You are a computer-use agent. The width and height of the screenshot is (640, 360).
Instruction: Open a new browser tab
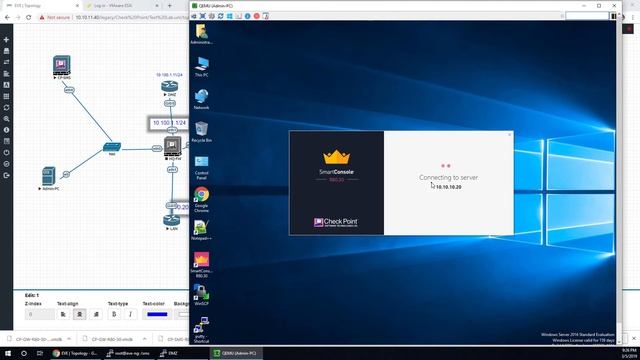[x=170, y=6]
